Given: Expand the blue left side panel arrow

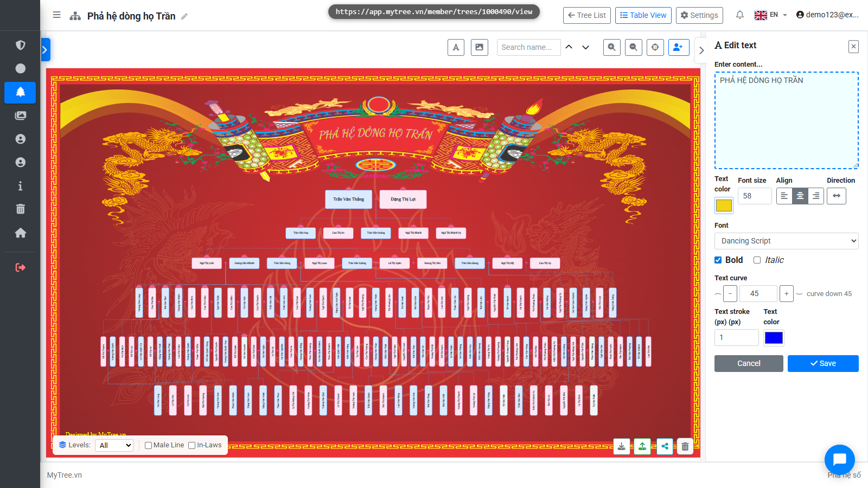Looking at the screenshot, I should [45, 49].
